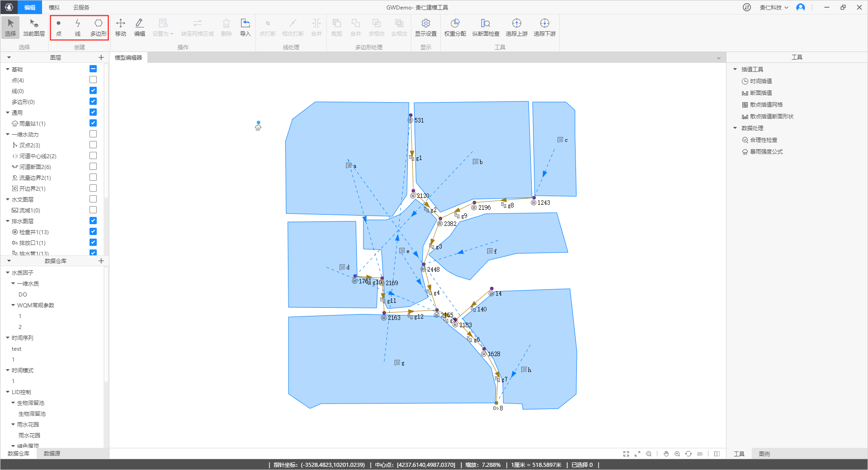Select the 多边形 polygon creation tool
This screenshot has width=868, height=470.
[x=98, y=27]
